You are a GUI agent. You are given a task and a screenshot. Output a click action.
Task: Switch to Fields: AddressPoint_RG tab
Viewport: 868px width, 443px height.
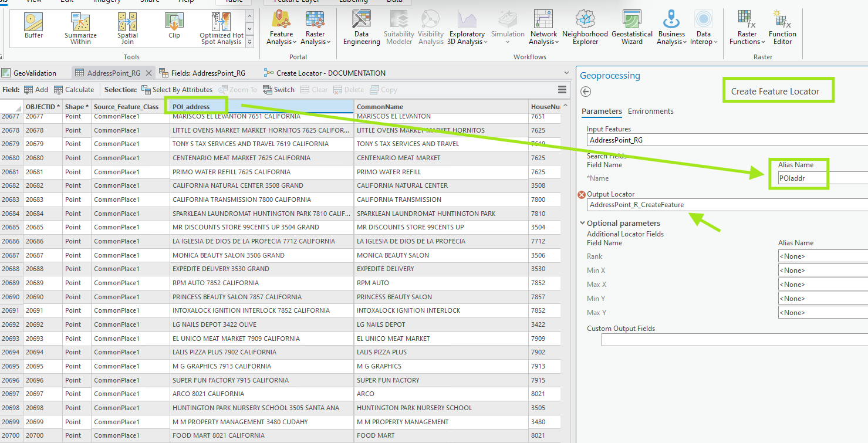[x=202, y=73]
